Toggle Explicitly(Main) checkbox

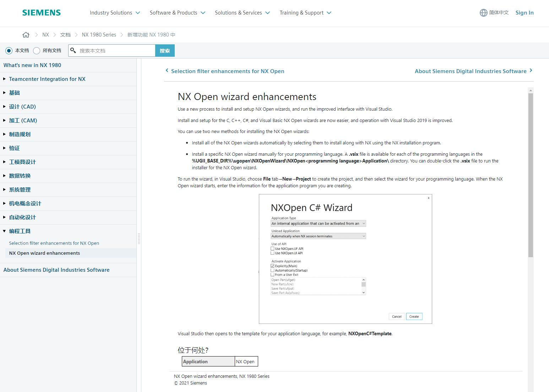(x=272, y=266)
